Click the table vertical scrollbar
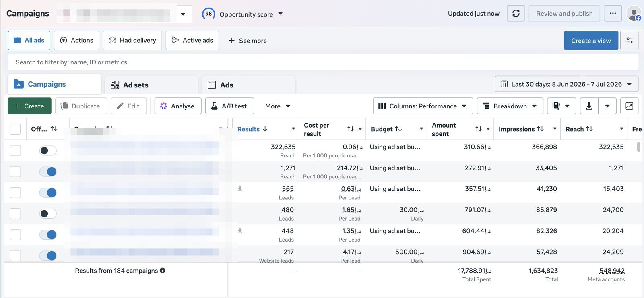Image resolution: width=644 pixels, height=298 pixels. point(638,147)
